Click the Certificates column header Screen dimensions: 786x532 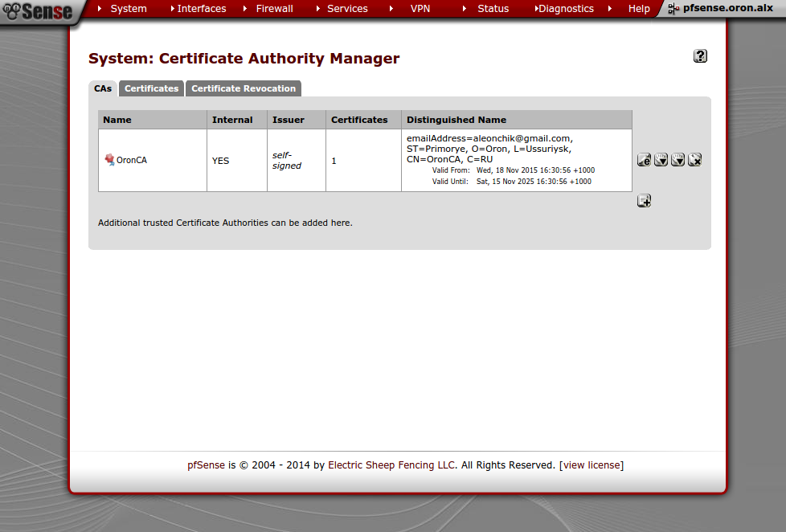(363, 120)
